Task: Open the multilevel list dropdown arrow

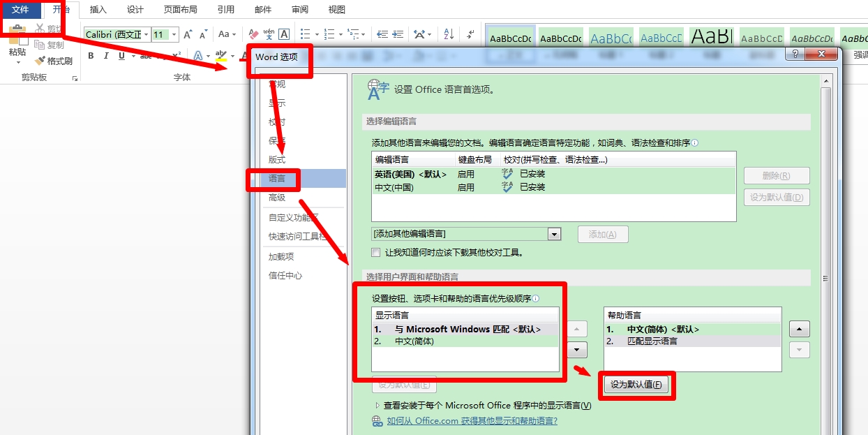Action: click(364, 34)
